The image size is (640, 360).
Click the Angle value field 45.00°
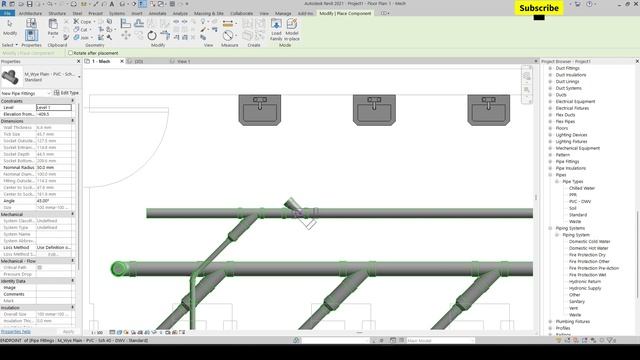pos(53,201)
